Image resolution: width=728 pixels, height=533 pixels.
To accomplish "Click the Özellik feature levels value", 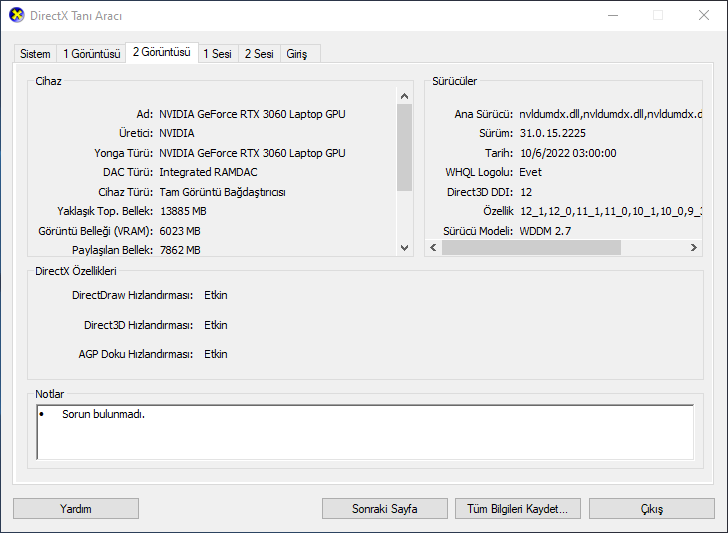I will pos(610,211).
